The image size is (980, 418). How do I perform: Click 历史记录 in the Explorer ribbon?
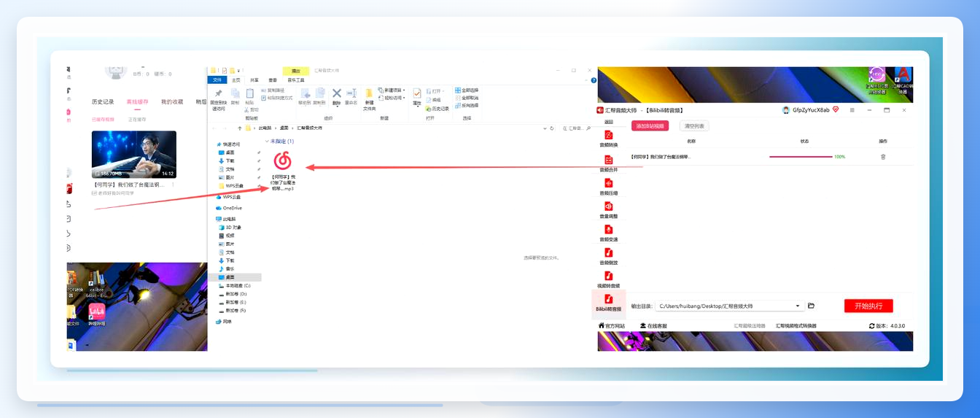pos(437,108)
